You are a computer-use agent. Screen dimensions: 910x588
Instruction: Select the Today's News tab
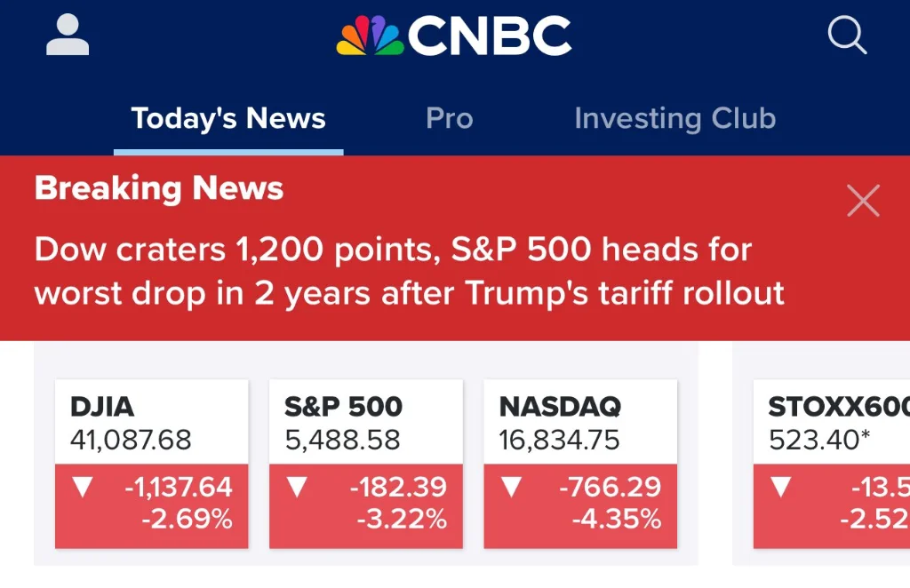(228, 119)
